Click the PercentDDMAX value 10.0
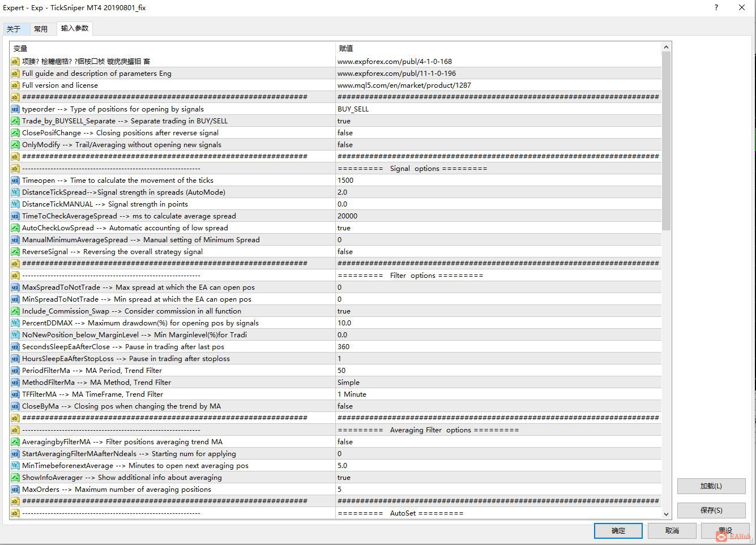 coord(344,323)
